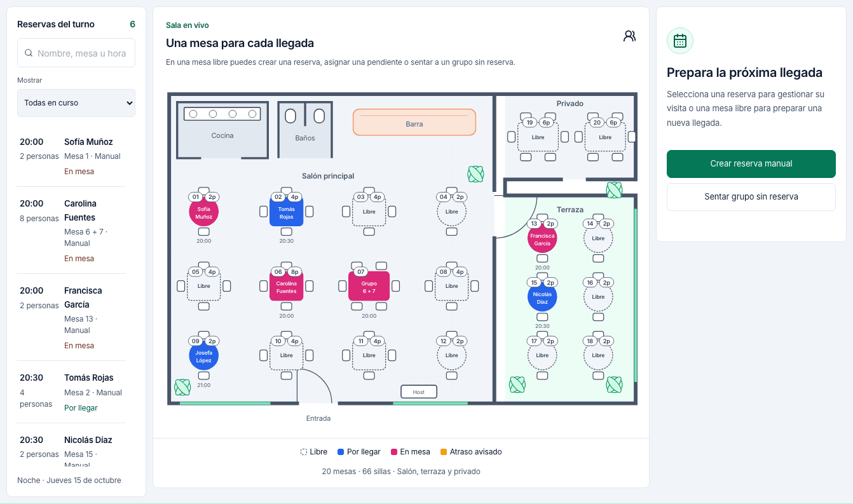853x504 pixels.
Task: Select private room table 19
Action: pyautogui.click(x=538, y=137)
